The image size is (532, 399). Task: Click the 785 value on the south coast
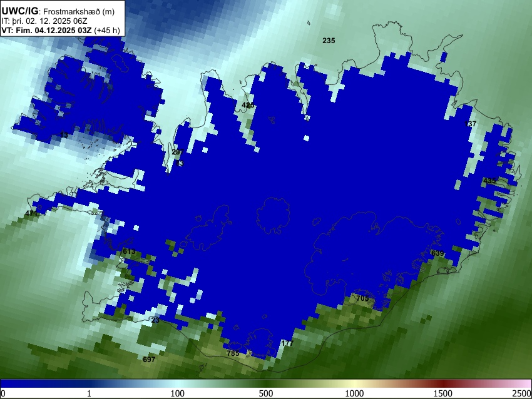[x=233, y=353]
